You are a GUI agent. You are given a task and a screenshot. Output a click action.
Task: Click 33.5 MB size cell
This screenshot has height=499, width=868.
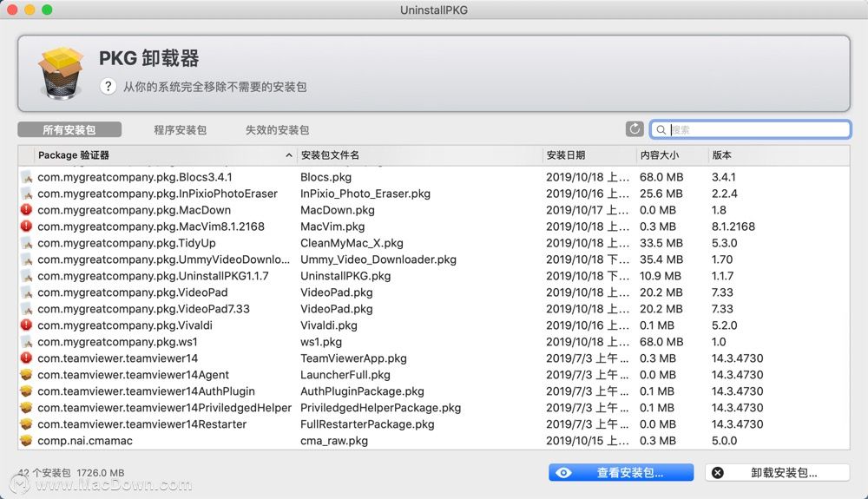pyautogui.click(x=661, y=243)
